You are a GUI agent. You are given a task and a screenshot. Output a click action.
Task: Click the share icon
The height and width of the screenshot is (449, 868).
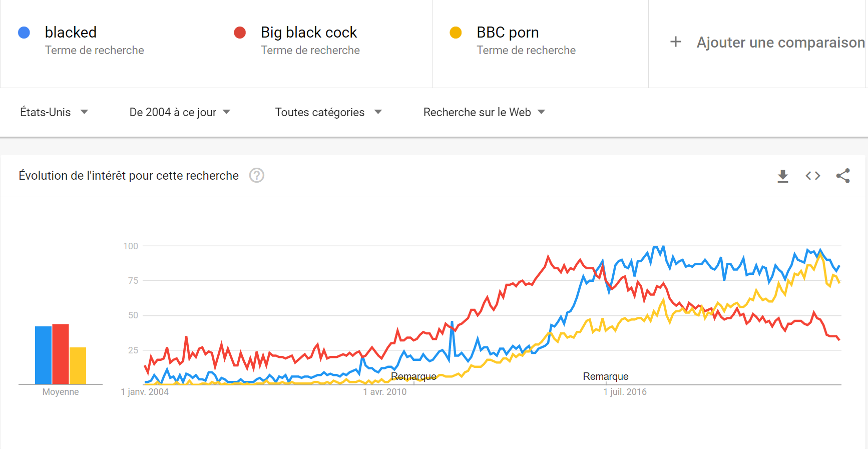coord(843,176)
